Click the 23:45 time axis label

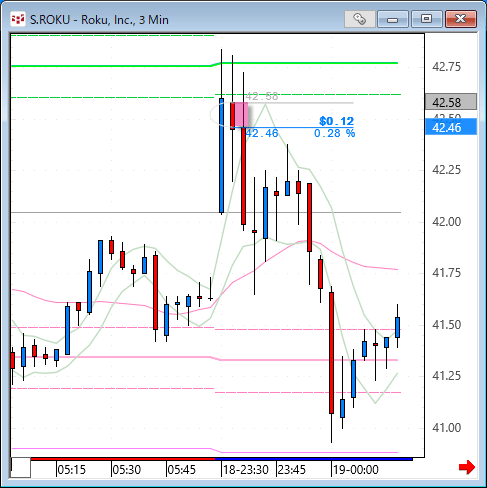coord(292,470)
